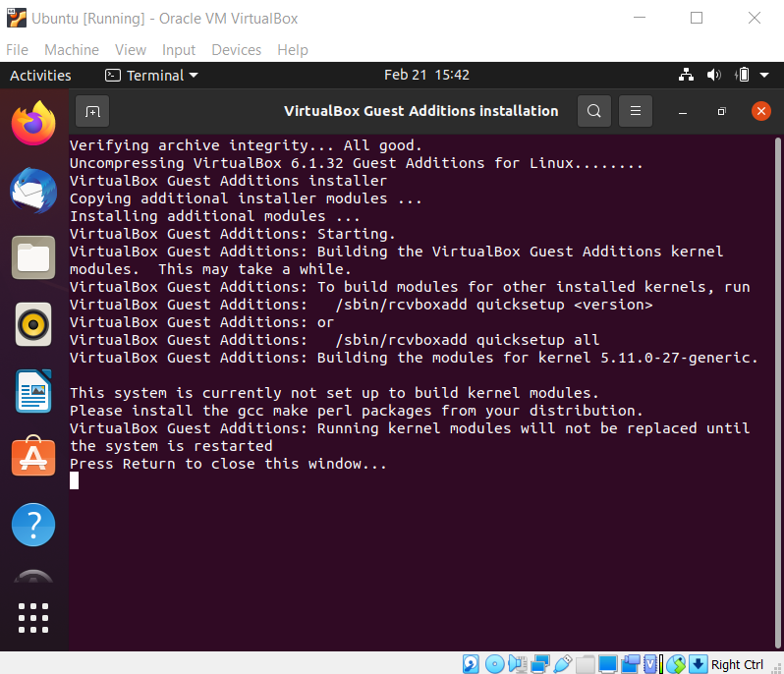
Task: Click the display indicator in status bar
Action: pyautogui.click(x=607, y=664)
